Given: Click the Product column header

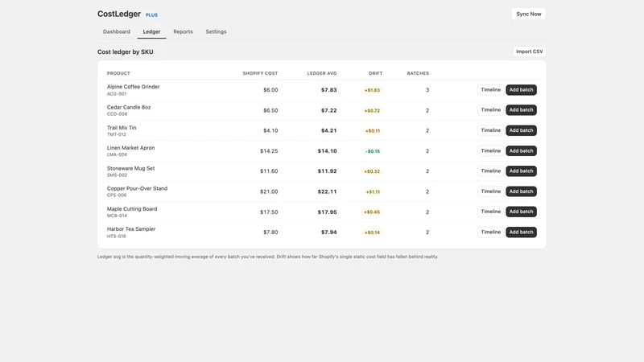Looking at the screenshot, I should pyautogui.click(x=118, y=73).
